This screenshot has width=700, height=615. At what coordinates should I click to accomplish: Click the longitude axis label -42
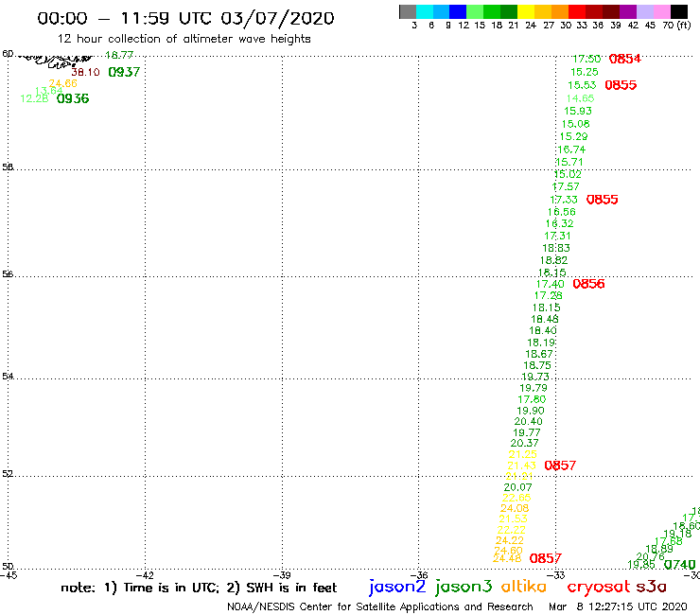(145, 576)
